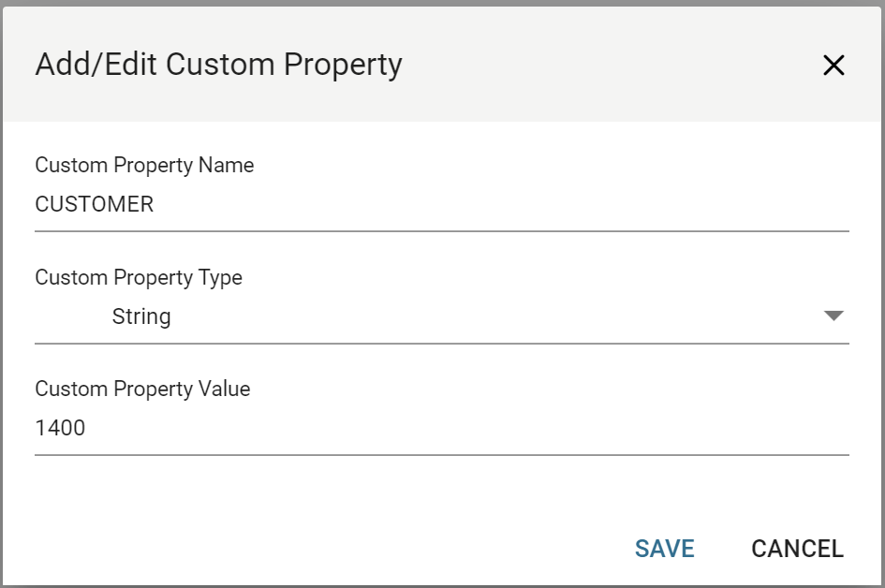Click the 1400 value text
885x588 pixels.
pos(60,429)
